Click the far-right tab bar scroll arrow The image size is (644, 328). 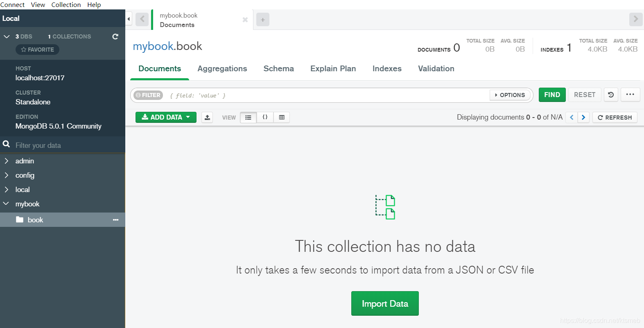coord(636,19)
